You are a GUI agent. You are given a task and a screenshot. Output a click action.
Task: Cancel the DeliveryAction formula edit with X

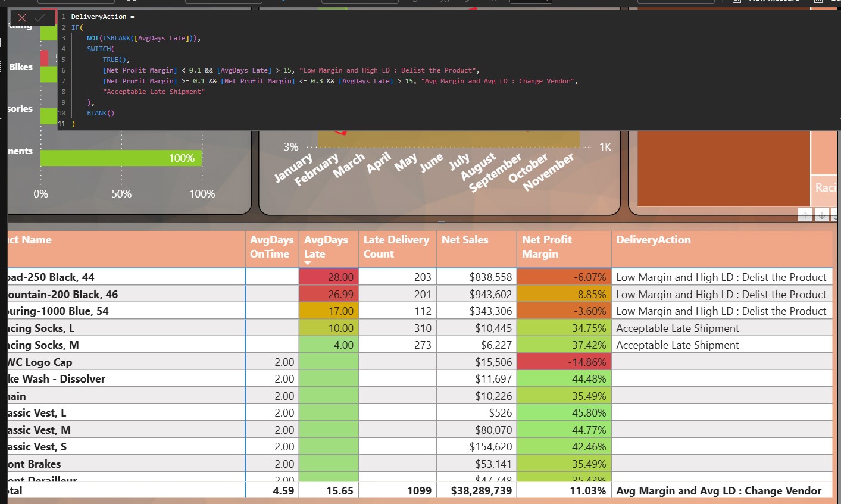click(22, 18)
